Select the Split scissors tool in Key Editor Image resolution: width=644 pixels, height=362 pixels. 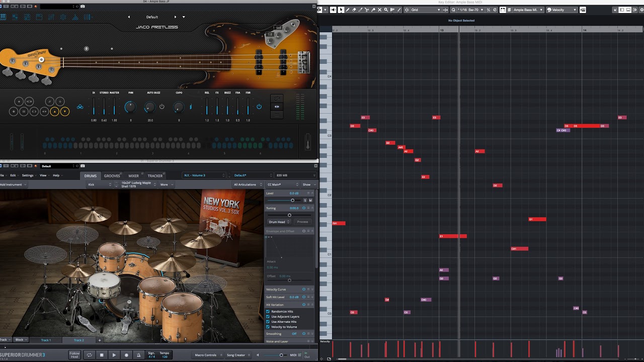[367, 10]
